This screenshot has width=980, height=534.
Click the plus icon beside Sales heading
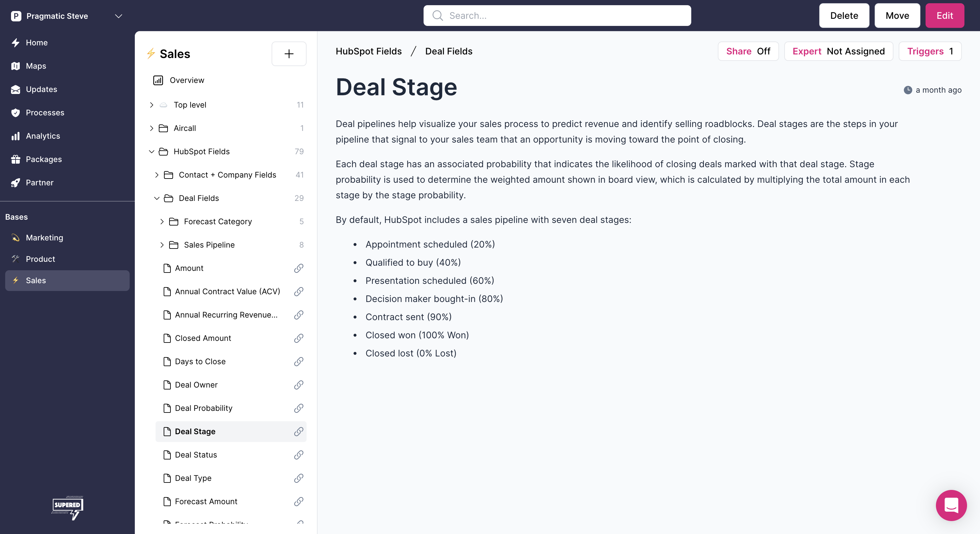coord(289,54)
